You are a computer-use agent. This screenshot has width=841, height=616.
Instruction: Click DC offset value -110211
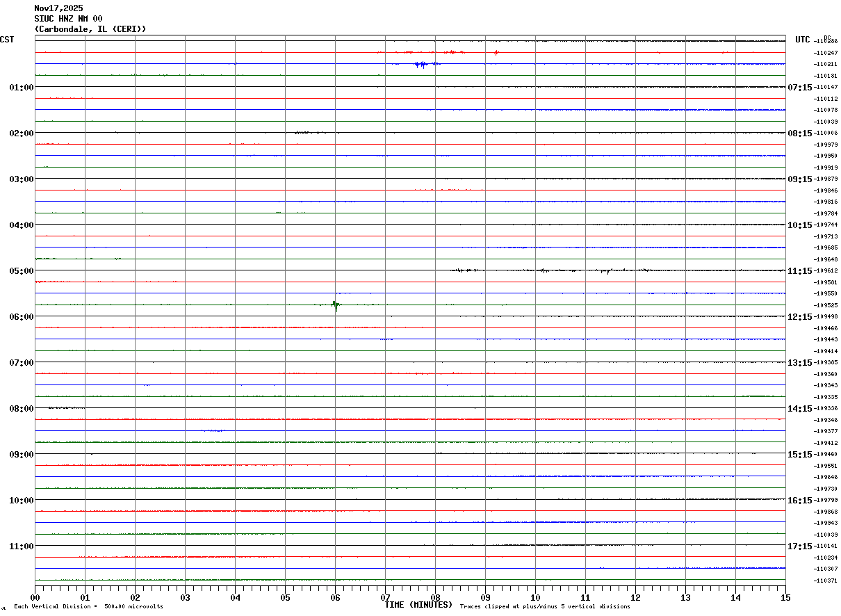(x=826, y=64)
